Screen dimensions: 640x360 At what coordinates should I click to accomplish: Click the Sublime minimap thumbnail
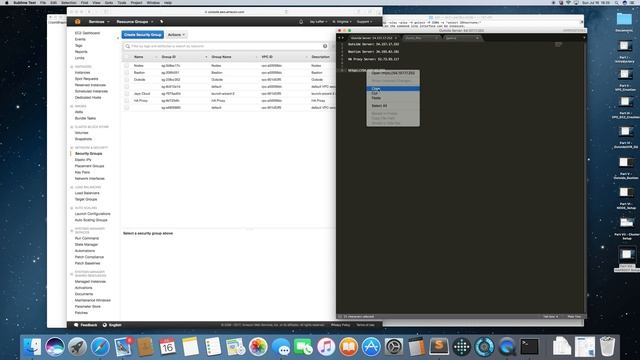pyautogui.click(x=558, y=44)
